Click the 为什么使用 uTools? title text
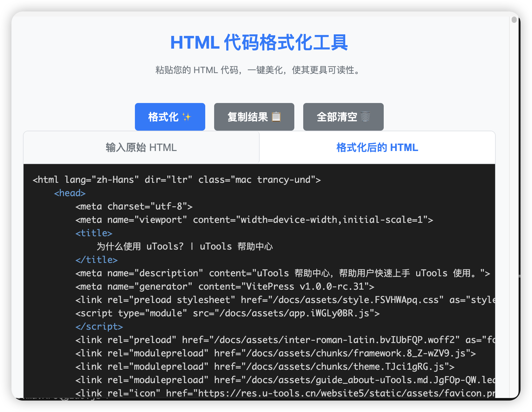The image size is (532, 412). 185,247
